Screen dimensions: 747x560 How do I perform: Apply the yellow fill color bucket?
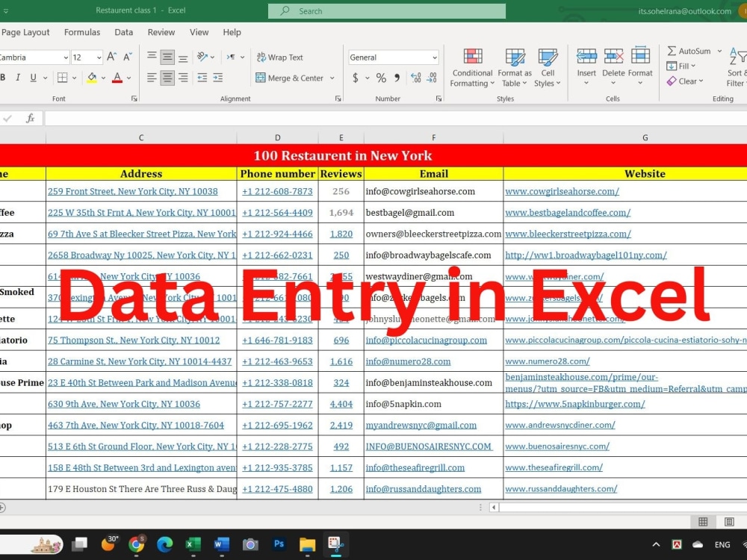(x=92, y=78)
